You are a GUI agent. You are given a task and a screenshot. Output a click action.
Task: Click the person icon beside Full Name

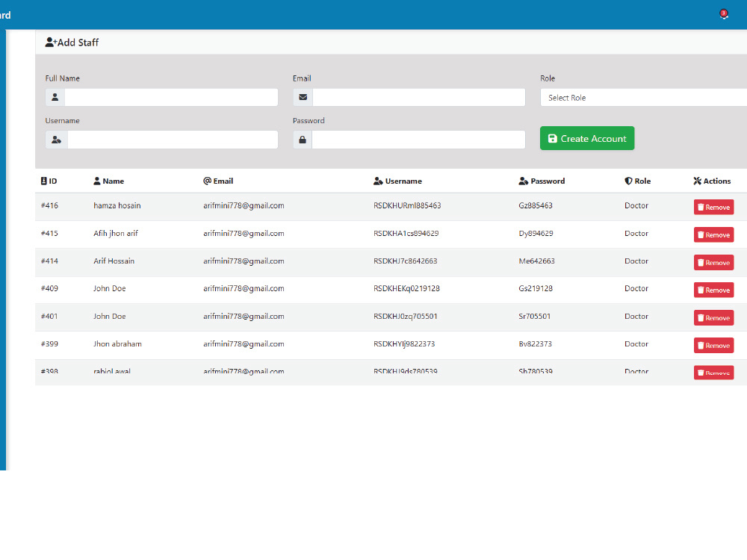pos(55,97)
